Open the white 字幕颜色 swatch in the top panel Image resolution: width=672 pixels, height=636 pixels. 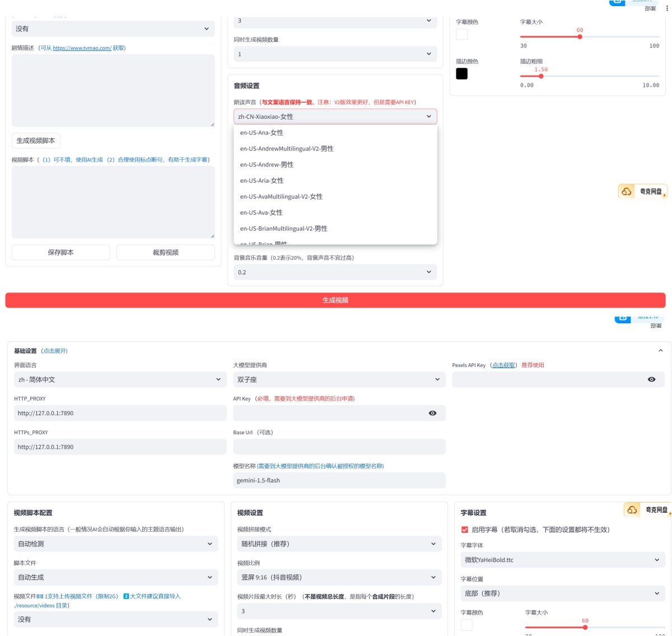pos(461,34)
